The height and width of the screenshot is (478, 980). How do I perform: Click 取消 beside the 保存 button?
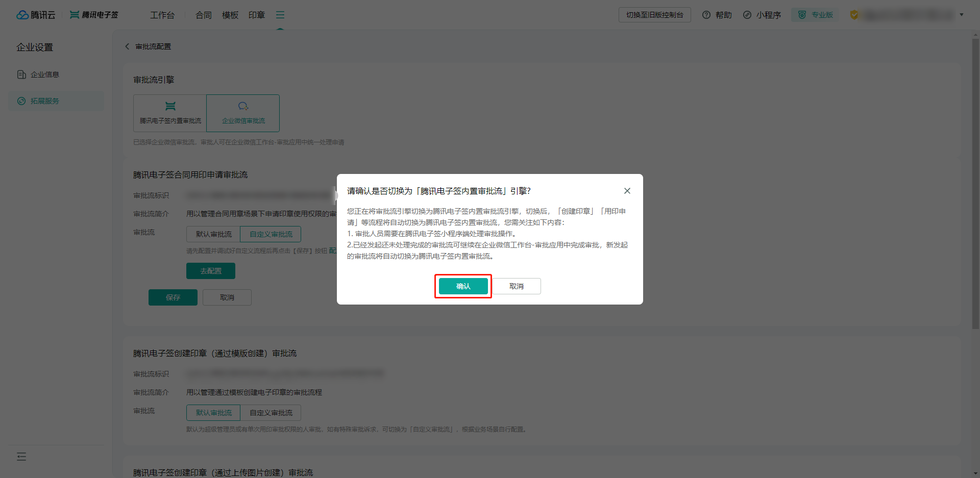(x=227, y=297)
